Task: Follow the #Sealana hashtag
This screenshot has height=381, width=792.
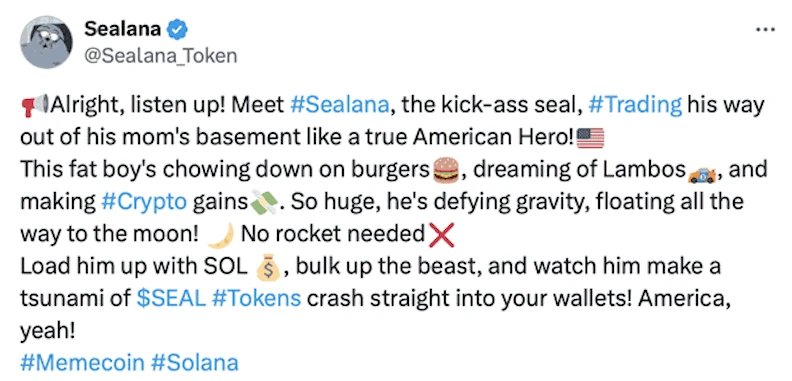Action: pyautogui.click(x=340, y=106)
